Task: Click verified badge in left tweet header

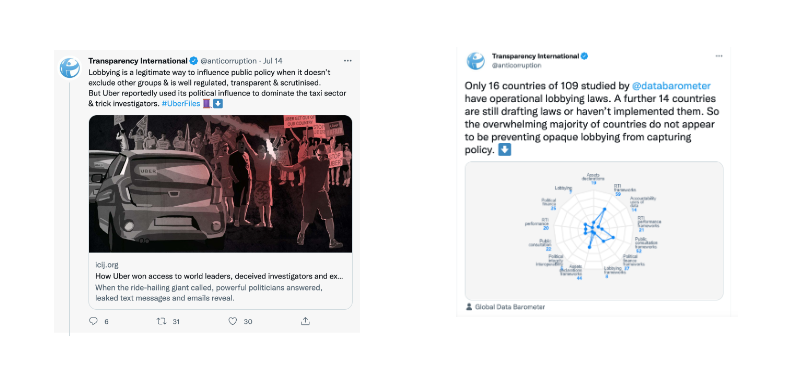Action: [x=193, y=61]
